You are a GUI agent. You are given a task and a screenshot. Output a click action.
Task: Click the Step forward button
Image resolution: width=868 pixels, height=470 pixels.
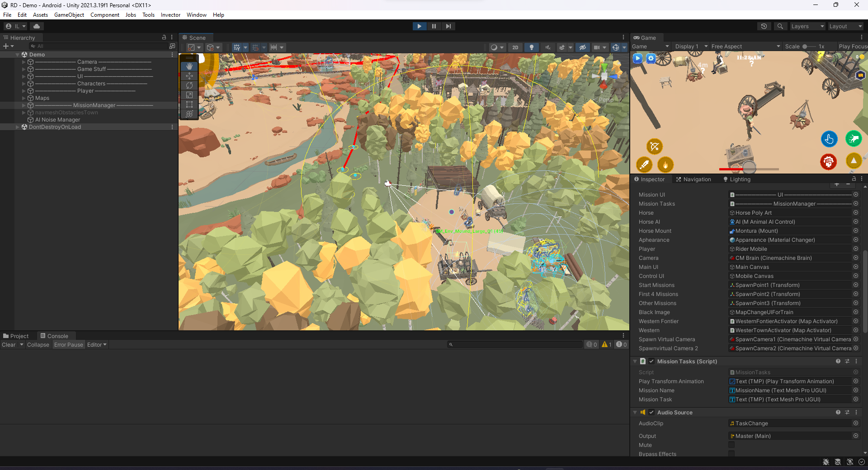click(448, 26)
